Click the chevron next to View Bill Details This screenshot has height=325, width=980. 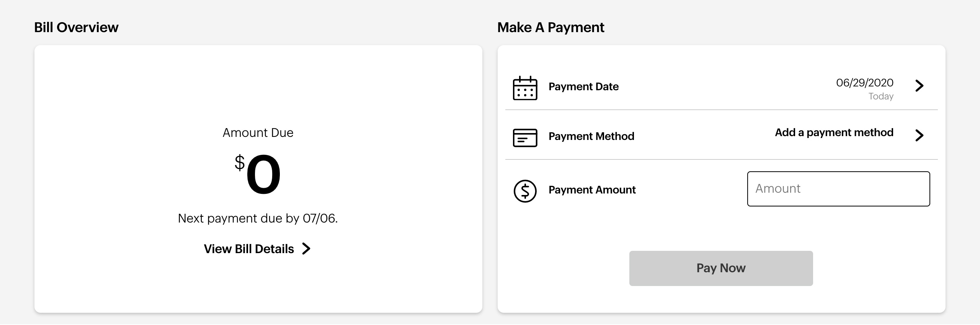306,249
